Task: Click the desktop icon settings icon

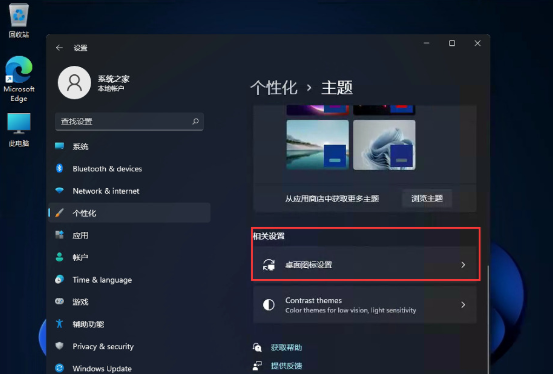Action: pyautogui.click(x=269, y=265)
